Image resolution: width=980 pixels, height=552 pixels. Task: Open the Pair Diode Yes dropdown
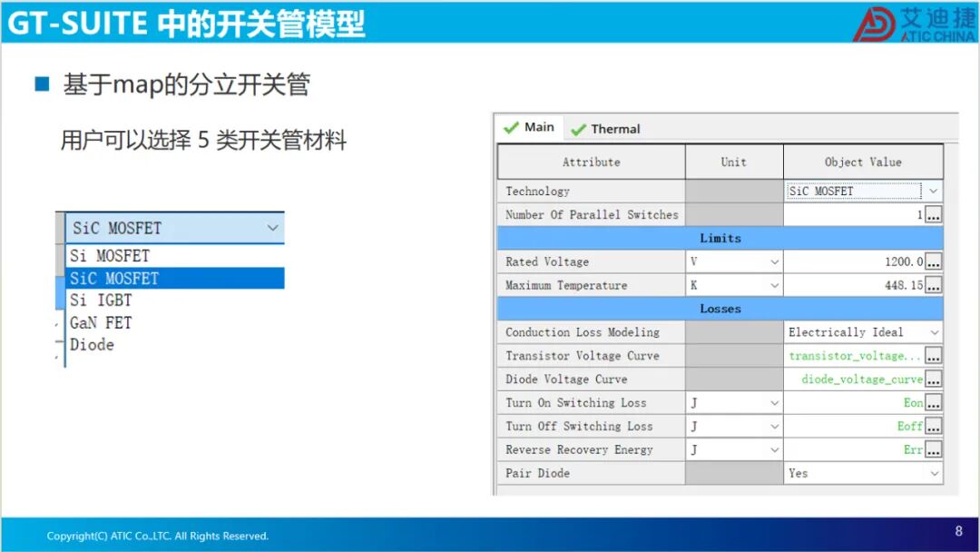tap(935, 472)
